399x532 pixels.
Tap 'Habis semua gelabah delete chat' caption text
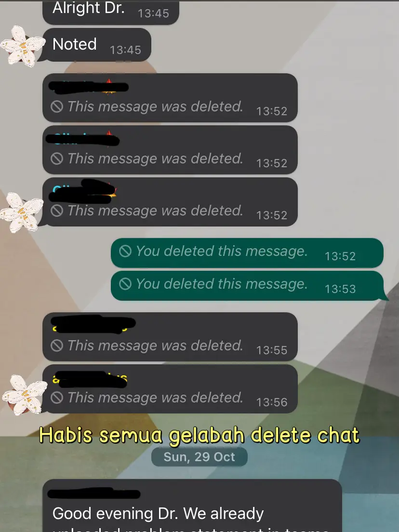click(199, 435)
